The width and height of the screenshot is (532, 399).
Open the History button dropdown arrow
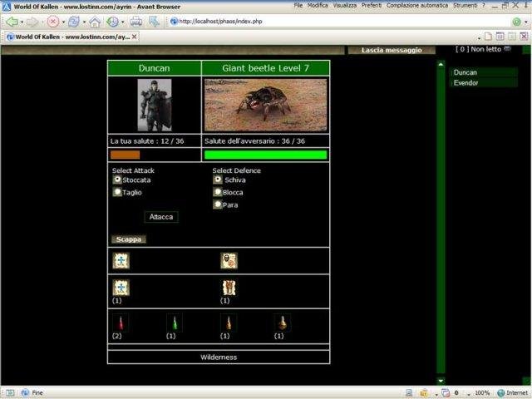pos(122,22)
